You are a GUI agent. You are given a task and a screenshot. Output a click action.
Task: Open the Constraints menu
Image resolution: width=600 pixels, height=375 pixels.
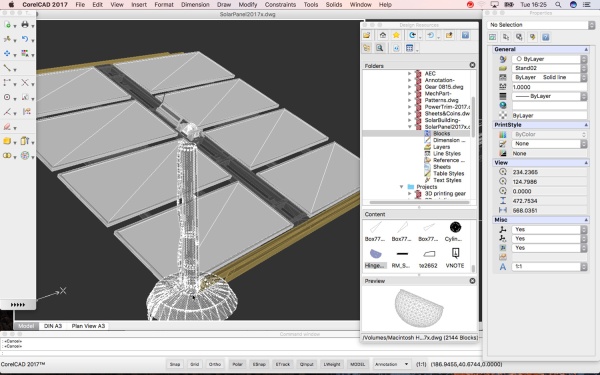(280, 5)
